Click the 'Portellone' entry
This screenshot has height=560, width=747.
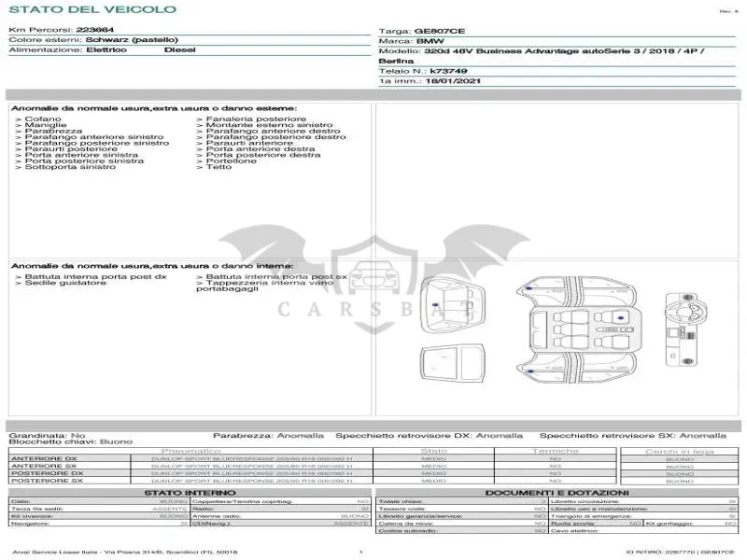click(231, 161)
